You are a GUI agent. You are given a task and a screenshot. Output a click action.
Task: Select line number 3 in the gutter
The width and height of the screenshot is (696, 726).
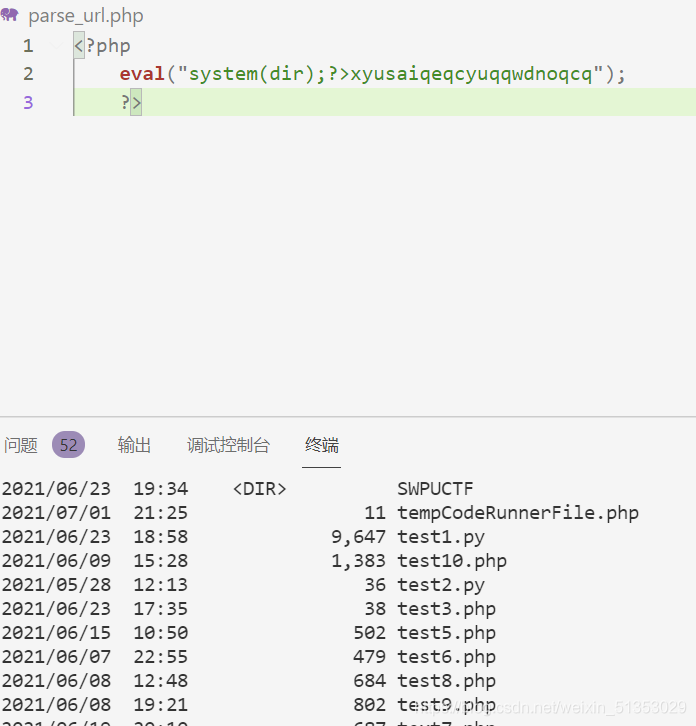pyautogui.click(x=28, y=102)
